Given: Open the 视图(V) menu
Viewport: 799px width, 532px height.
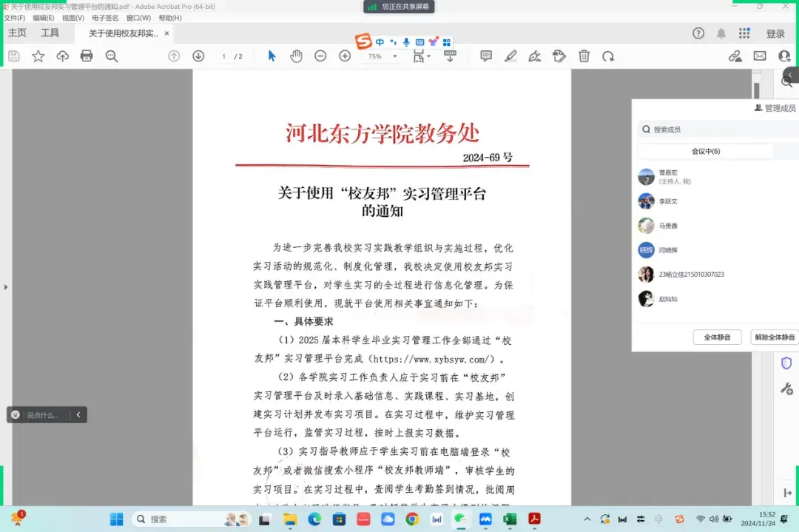Looking at the screenshot, I should 73,18.
